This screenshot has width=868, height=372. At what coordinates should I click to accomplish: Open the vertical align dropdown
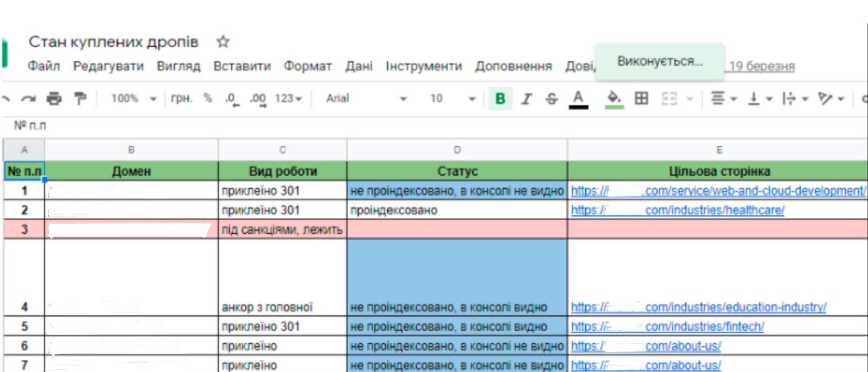coord(760,99)
